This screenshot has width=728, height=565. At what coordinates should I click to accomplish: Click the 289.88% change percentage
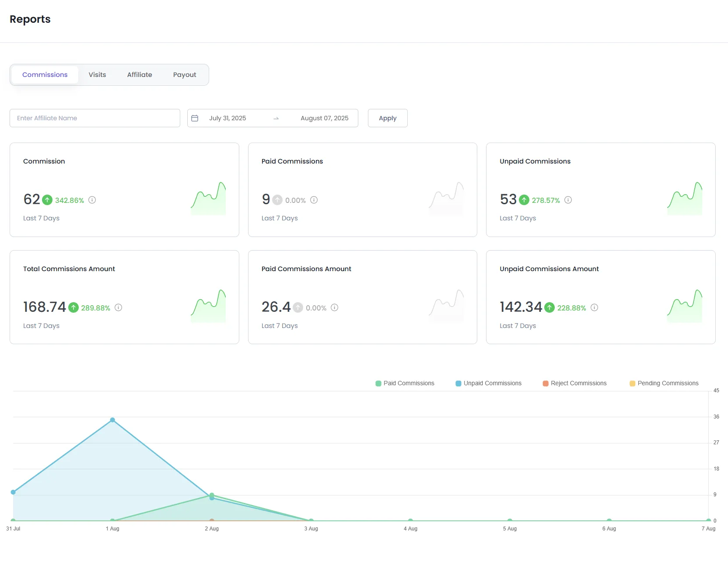96,308
